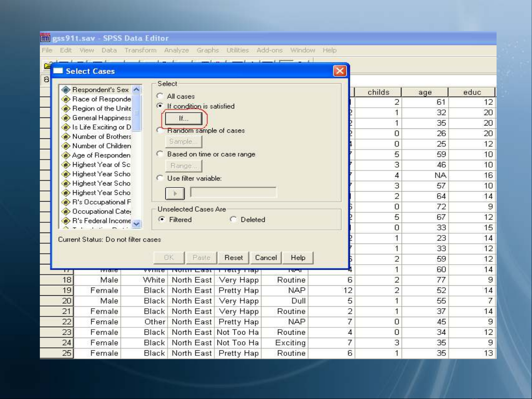This screenshot has height=399, width=532.
Task: Click the Occupational Category variable icon
Action: [x=66, y=211]
